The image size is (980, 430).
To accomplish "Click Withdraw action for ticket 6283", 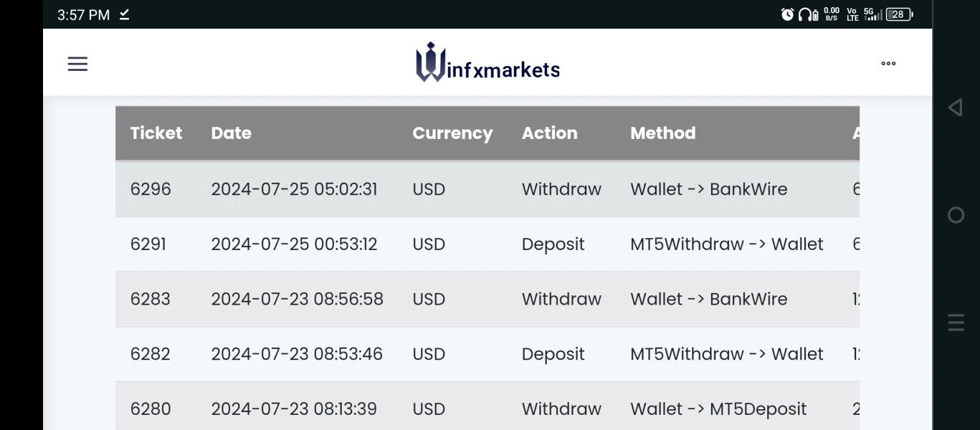I will pos(561,299).
